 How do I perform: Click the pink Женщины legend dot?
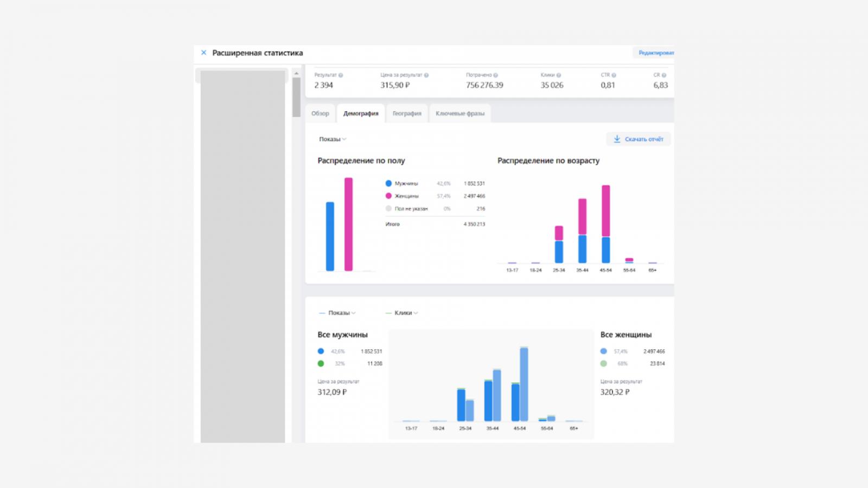click(x=388, y=196)
